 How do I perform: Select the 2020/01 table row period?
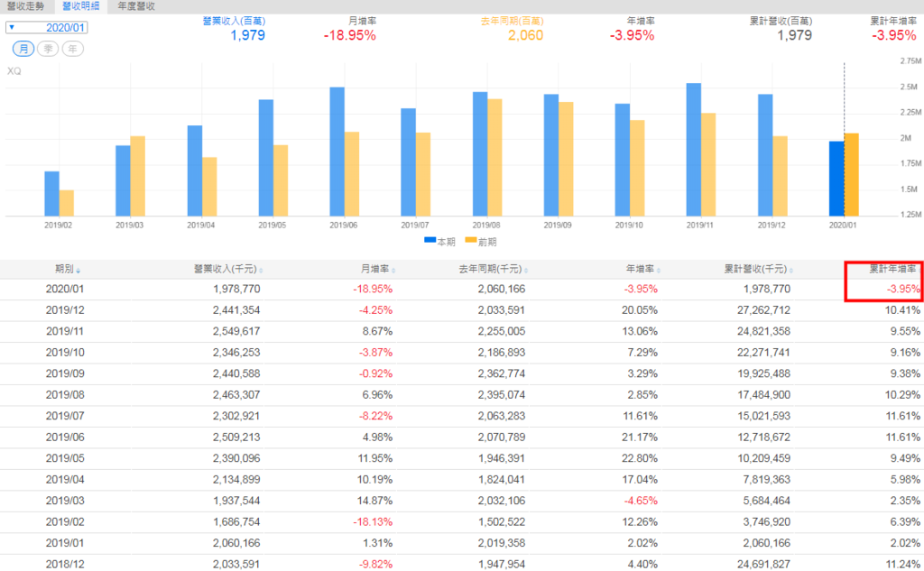point(65,290)
